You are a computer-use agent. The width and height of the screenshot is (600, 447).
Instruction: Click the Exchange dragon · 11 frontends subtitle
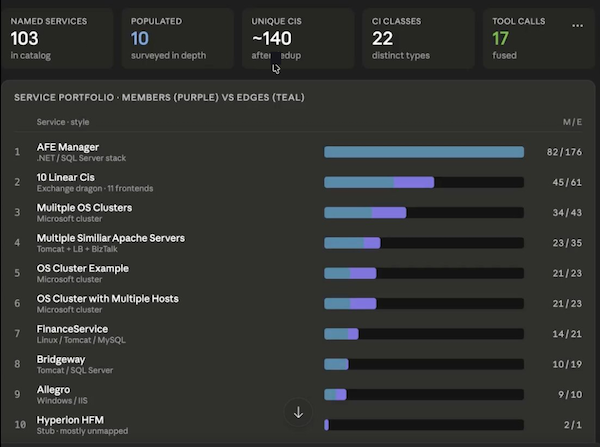click(95, 188)
